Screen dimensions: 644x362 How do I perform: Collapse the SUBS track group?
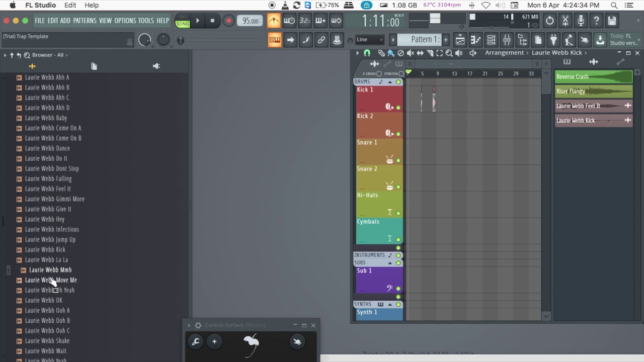click(x=390, y=263)
